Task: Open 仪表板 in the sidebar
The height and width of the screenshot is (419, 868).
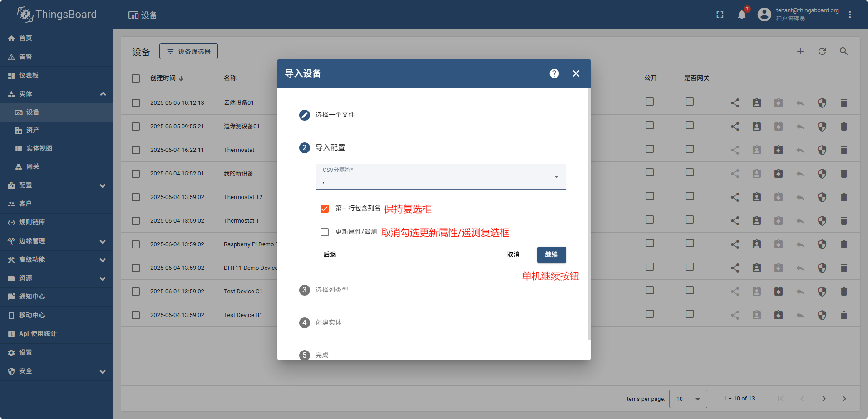Action: pyautogui.click(x=29, y=75)
